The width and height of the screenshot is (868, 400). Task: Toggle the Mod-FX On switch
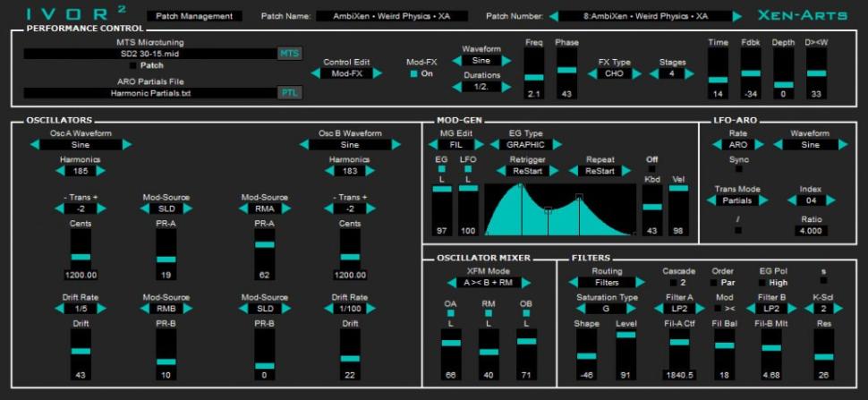coord(414,74)
